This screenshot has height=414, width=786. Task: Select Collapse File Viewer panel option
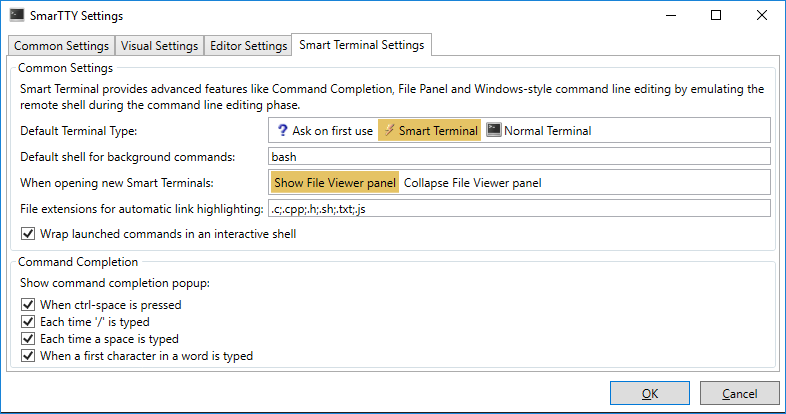tap(472, 182)
